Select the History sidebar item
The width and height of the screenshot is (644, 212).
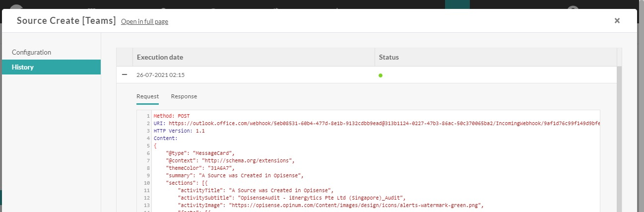click(x=23, y=67)
